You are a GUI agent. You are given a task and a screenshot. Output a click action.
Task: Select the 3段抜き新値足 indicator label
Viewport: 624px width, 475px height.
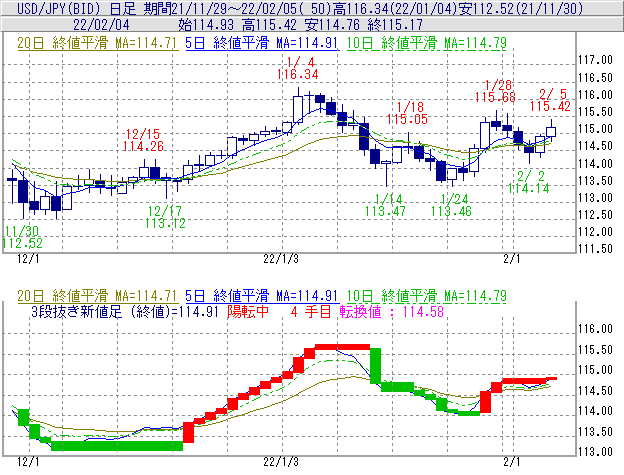pyautogui.click(x=100, y=311)
